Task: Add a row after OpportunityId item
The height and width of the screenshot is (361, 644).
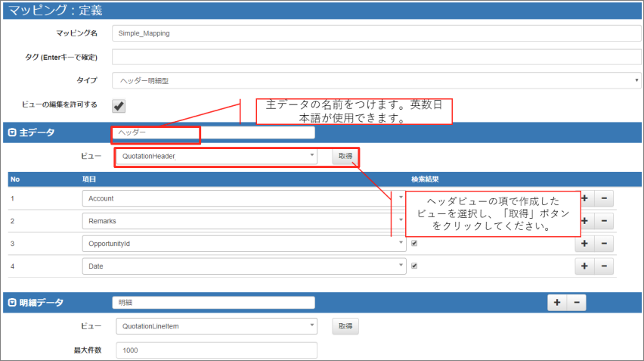Action: point(584,244)
